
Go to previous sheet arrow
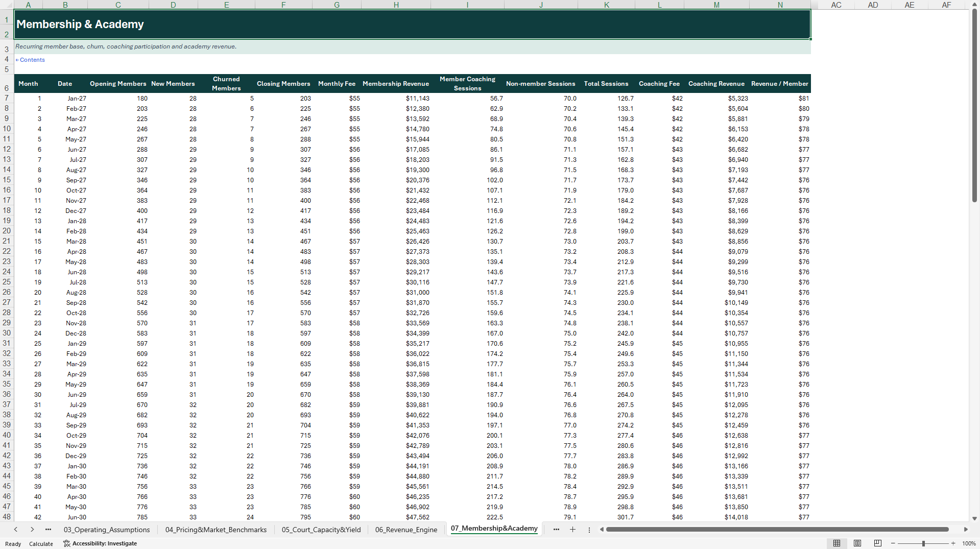[16, 530]
